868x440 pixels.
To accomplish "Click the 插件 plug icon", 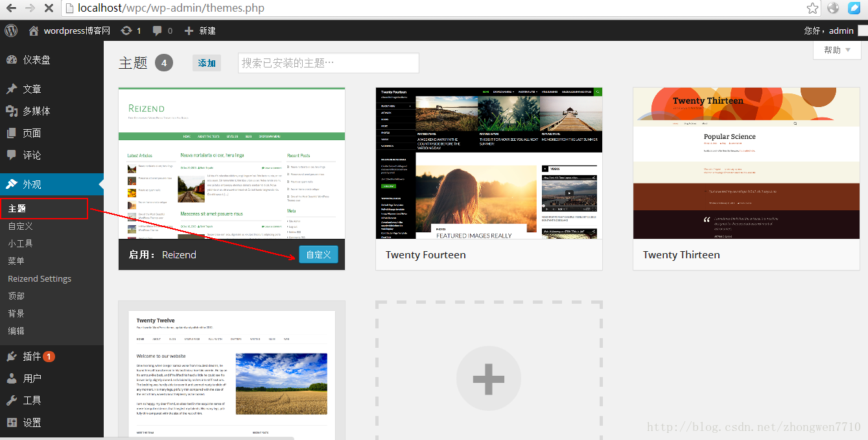I will click(x=12, y=356).
